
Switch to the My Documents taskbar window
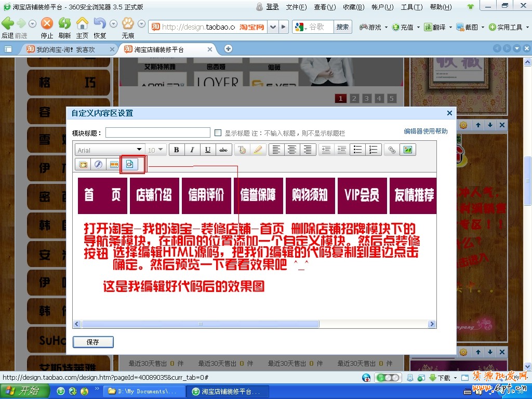point(144,391)
